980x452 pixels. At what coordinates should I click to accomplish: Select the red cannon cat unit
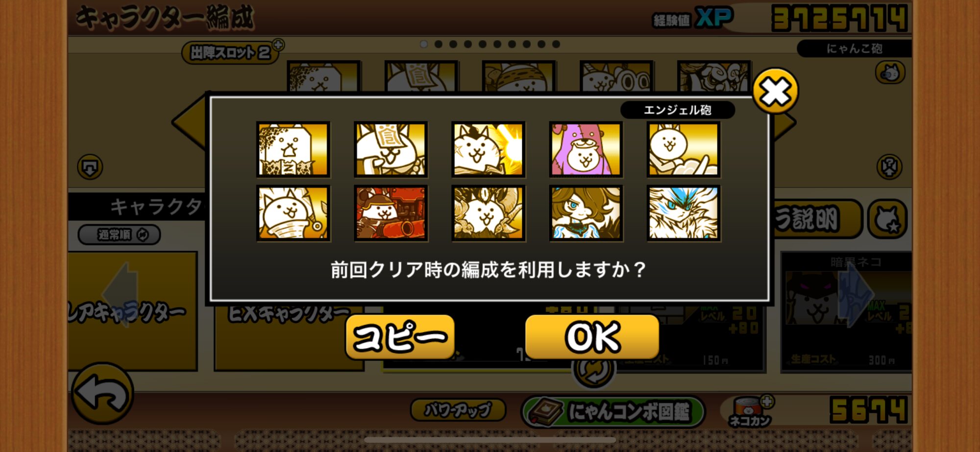(391, 213)
